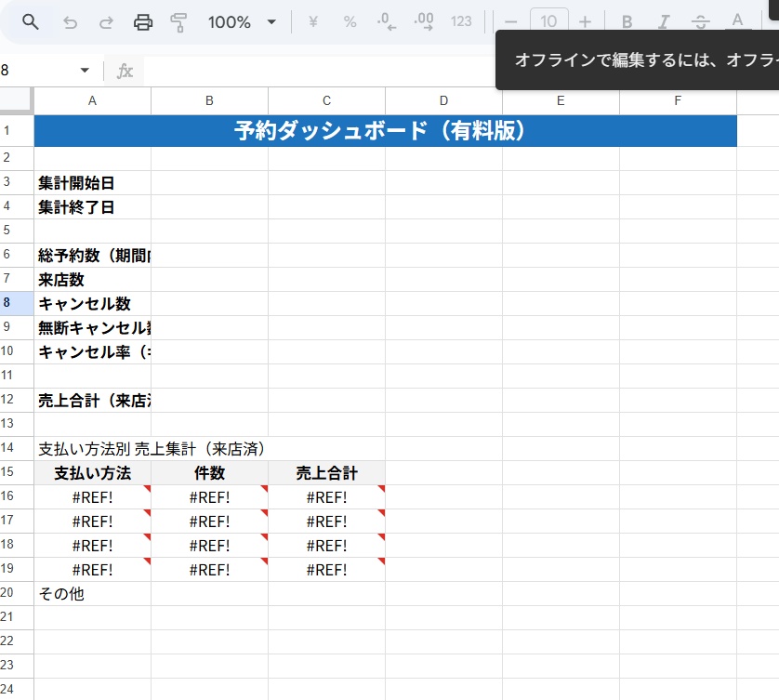Apply currency format with ¥ icon
This screenshot has height=700, width=779.
click(x=312, y=21)
